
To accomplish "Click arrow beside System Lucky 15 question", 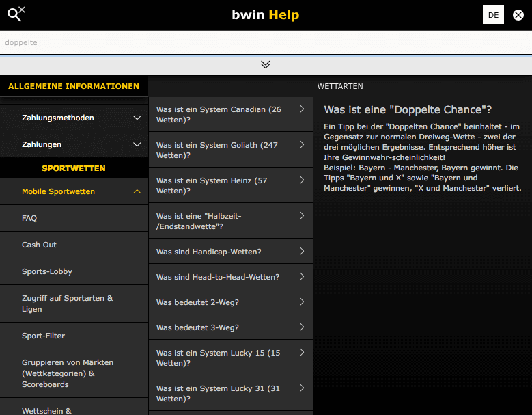I will pos(302,353).
